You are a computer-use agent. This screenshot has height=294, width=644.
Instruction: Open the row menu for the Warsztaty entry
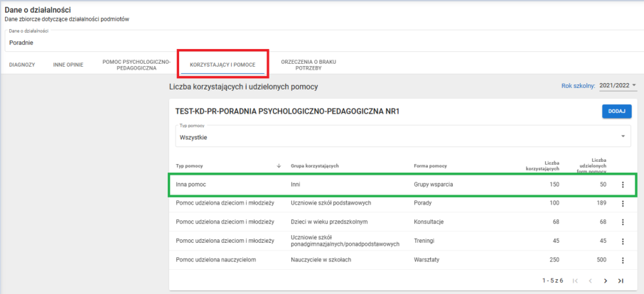tap(623, 261)
